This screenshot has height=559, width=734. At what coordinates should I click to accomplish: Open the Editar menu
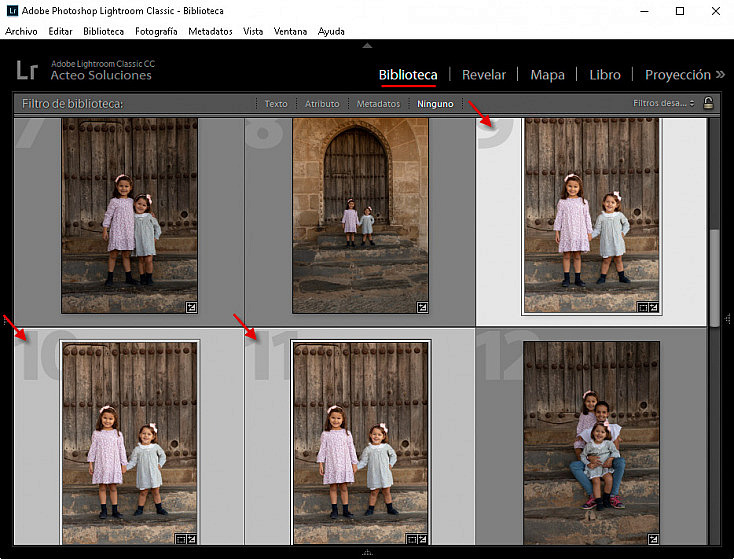tap(60, 31)
